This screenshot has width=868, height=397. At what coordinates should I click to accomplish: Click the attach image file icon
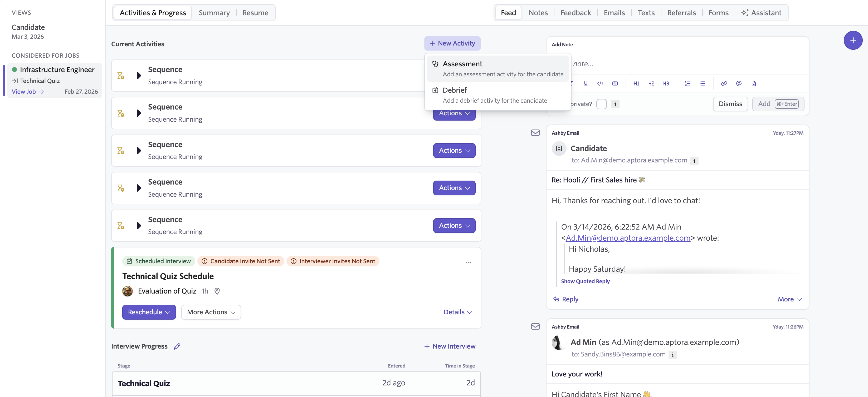(x=753, y=83)
